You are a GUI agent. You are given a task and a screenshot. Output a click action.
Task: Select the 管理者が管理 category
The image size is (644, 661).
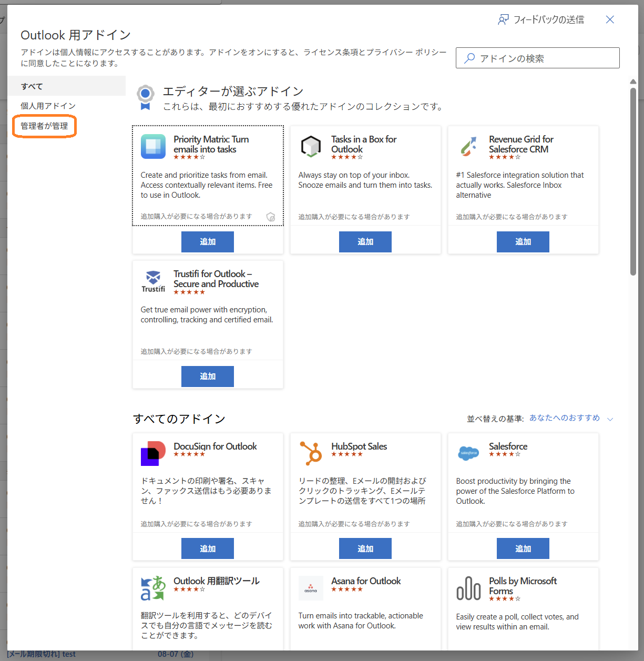44,126
